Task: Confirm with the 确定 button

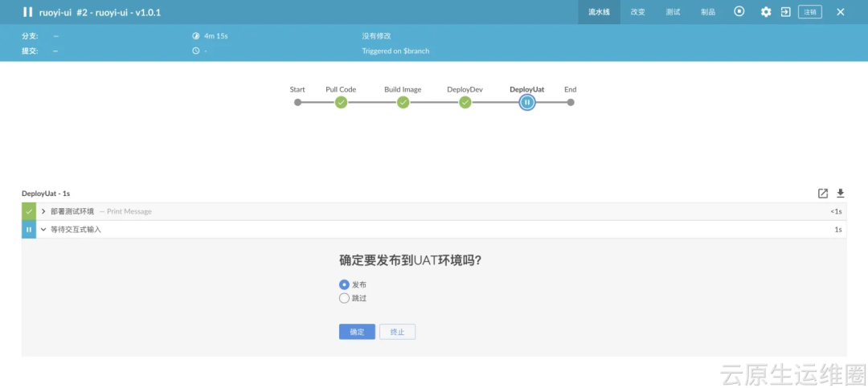Action: (357, 332)
